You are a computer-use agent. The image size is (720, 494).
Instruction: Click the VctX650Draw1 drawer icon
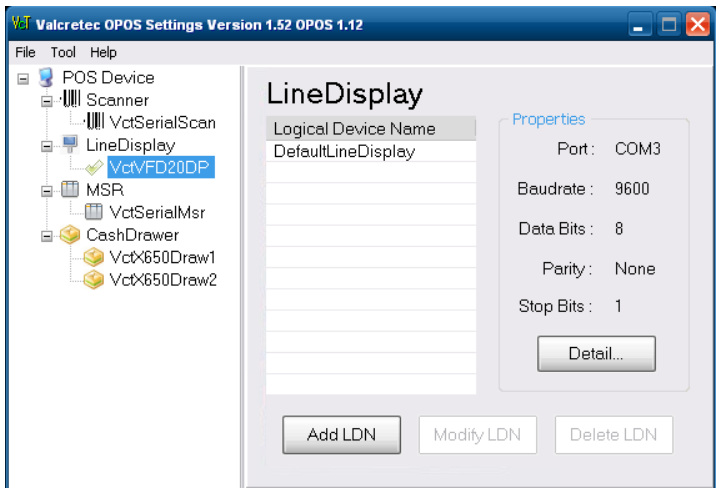96,257
